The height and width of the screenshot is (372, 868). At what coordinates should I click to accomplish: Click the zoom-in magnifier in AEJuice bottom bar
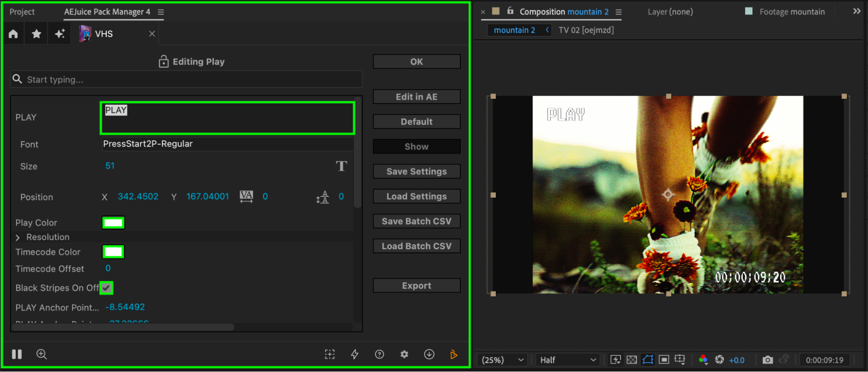(x=42, y=354)
